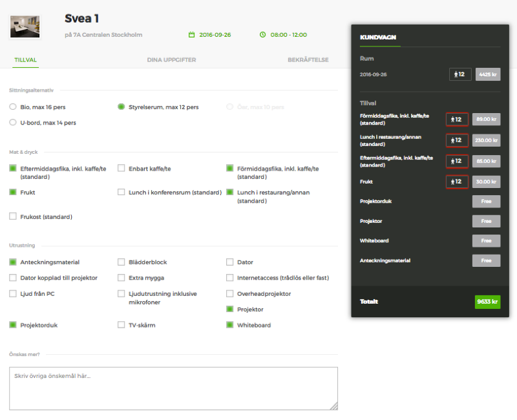Enable the Frukost (standard) checkbox
Viewport: 517px width, 420px height.
click(13, 216)
